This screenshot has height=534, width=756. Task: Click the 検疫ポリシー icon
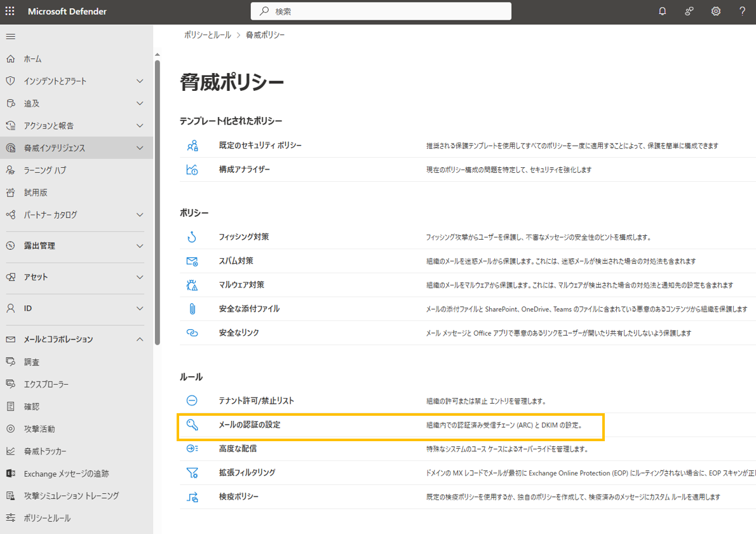[192, 497]
